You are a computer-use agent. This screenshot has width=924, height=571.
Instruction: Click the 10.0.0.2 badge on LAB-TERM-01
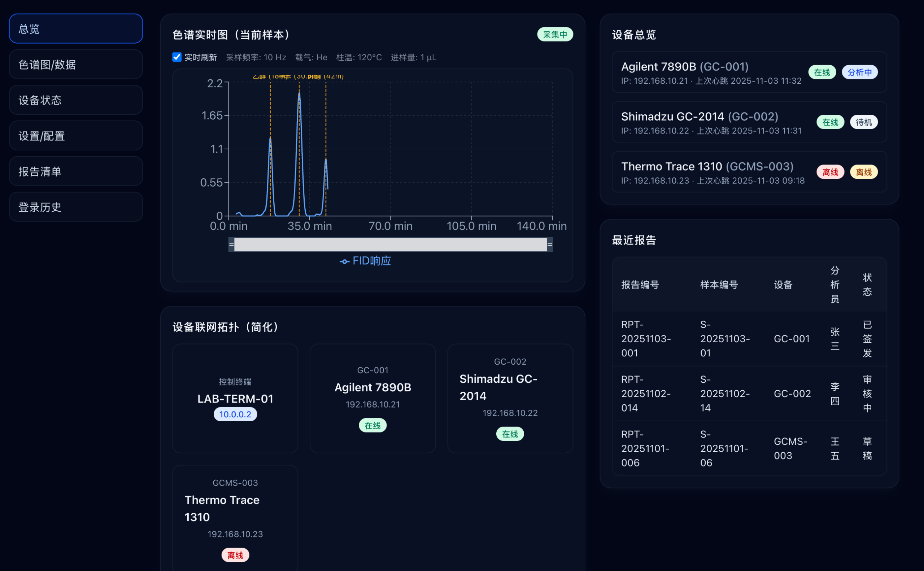235,414
